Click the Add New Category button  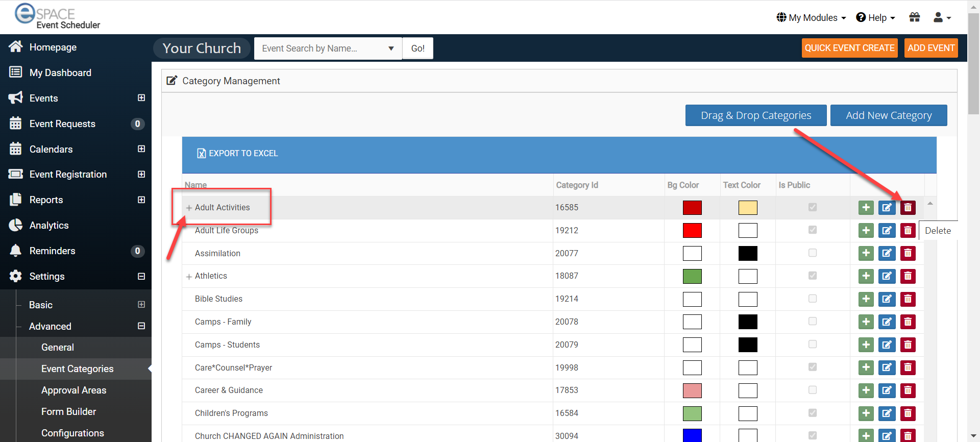[x=888, y=115]
